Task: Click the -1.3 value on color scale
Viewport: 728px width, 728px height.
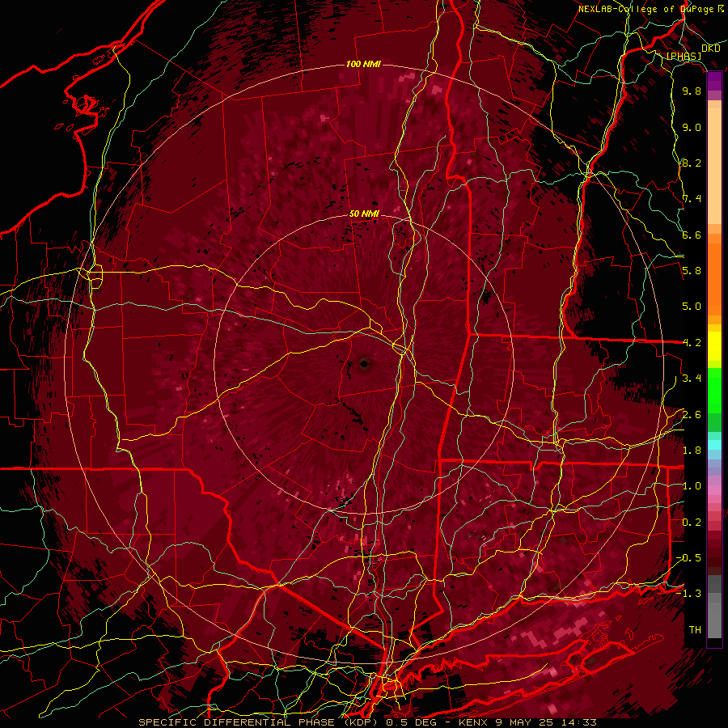Action: pyautogui.click(x=688, y=594)
